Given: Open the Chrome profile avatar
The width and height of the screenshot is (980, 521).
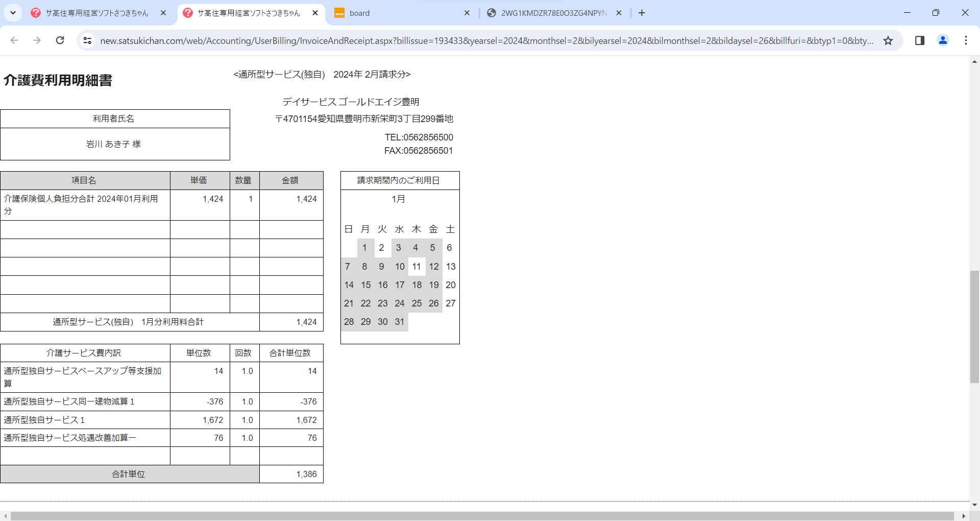Looking at the screenshot, I should tap(943, 40).
